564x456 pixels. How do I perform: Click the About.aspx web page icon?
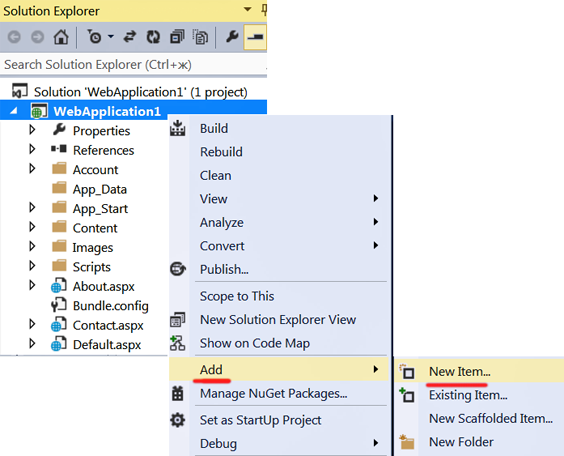[59, 285]
